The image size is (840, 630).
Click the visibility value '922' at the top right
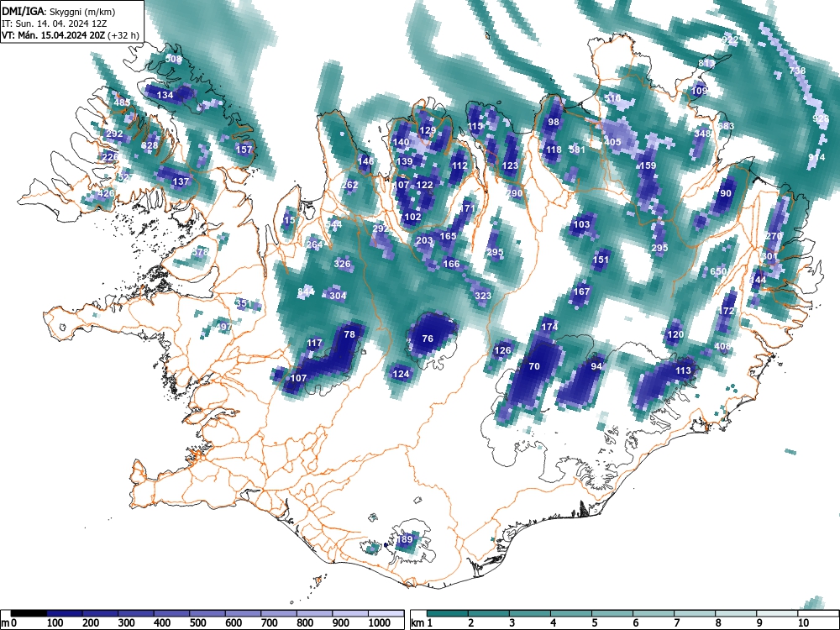(x=730, y=40)
